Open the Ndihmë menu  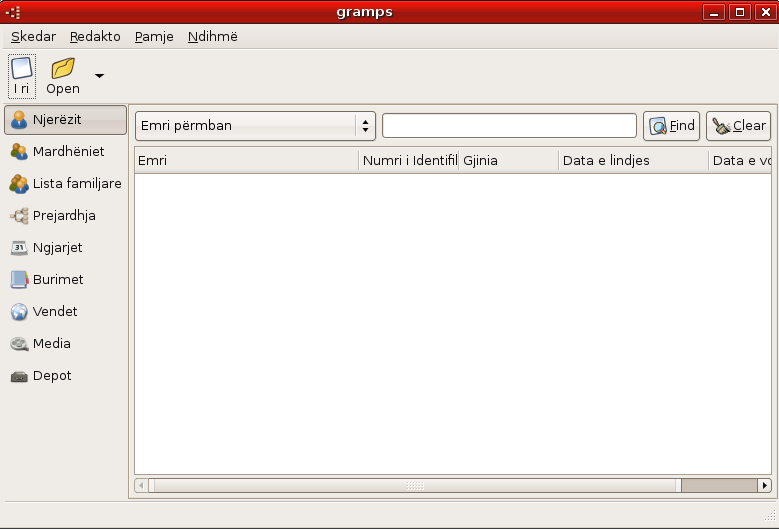coord(213,37)
